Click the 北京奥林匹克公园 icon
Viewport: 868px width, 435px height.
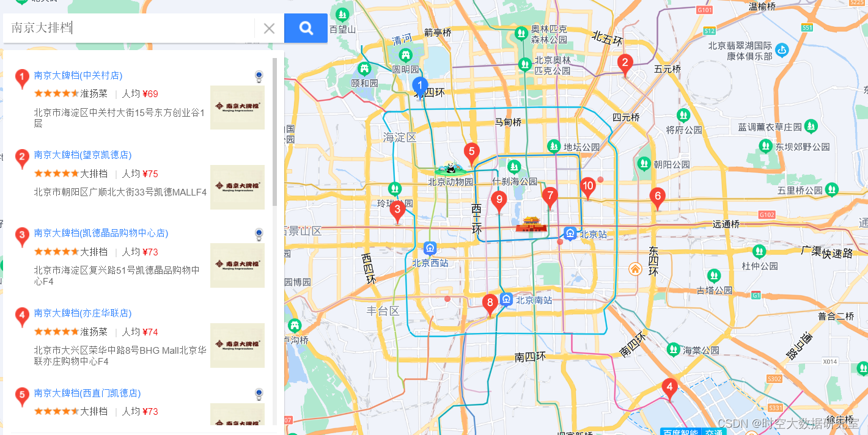pos(524,64)
